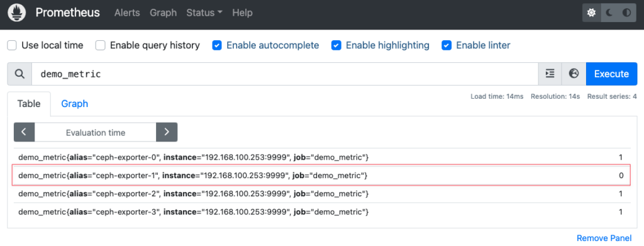
Task: Click value 1 in ceph-exporter-0 row
Action: [x=621, y=157]
